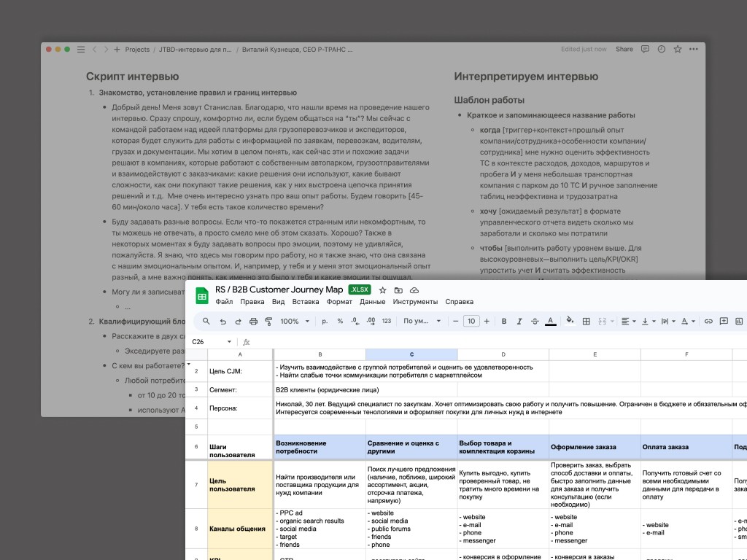This screenshot has width=747, height=560.
Task: Star the RS / B2B spreadsheet
Action: click(x=382, y=290)
